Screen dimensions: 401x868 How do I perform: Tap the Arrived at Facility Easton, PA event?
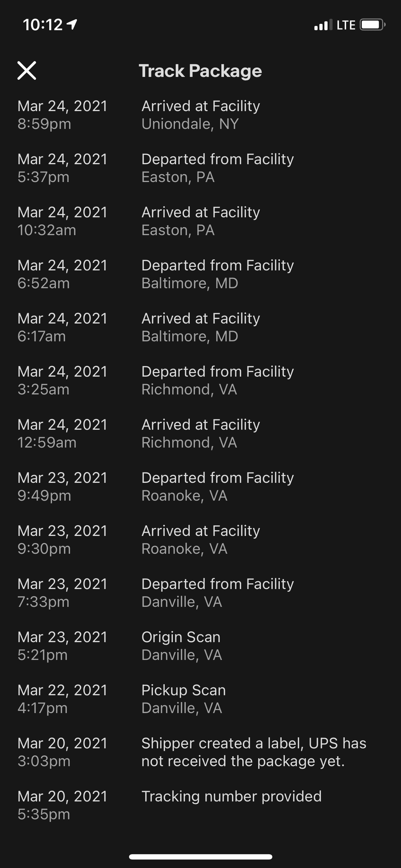(x=200, y=221)
